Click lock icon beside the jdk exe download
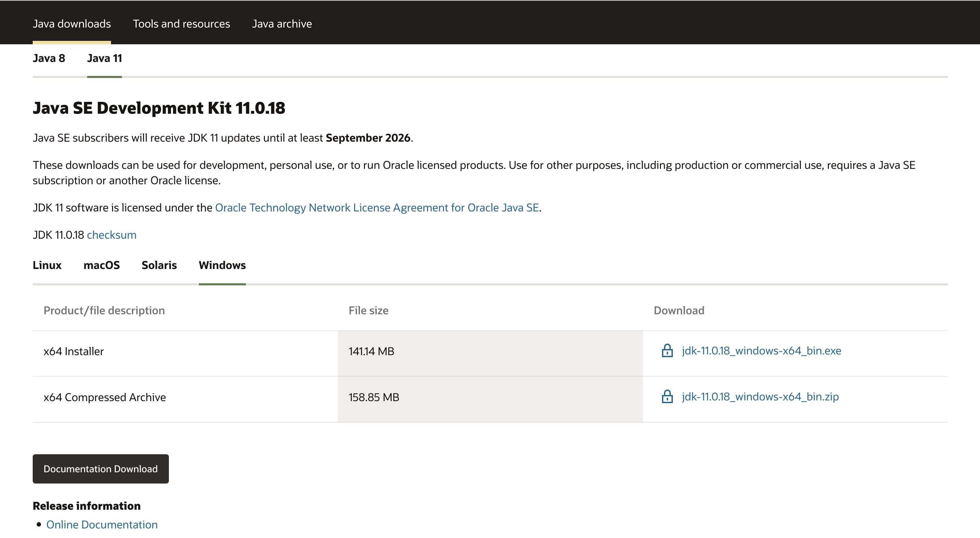Screen dimensions: 980x538 667,350
